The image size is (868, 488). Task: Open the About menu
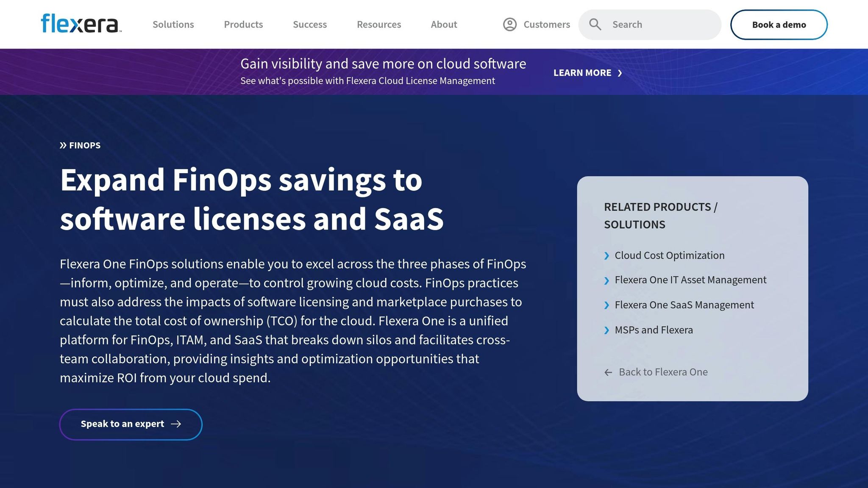point(444,25)
